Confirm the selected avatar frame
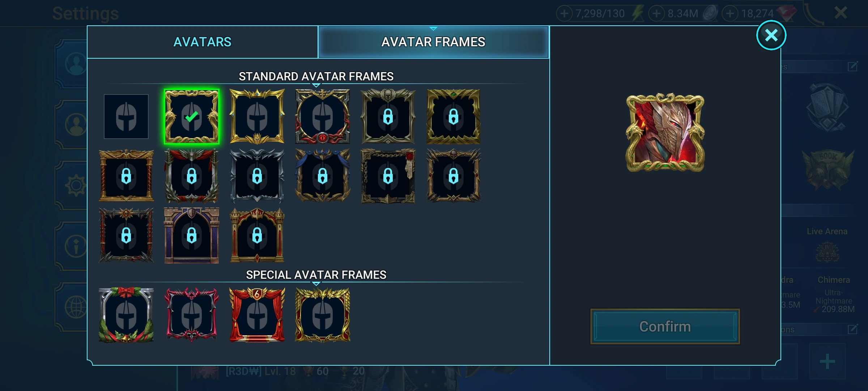The height and width of the screenshot is (391, 868). (665, 327)
